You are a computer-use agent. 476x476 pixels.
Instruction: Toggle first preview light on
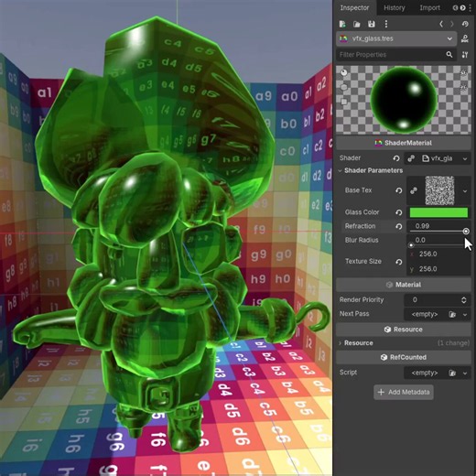pyautogui.click(x=464, y=73)
